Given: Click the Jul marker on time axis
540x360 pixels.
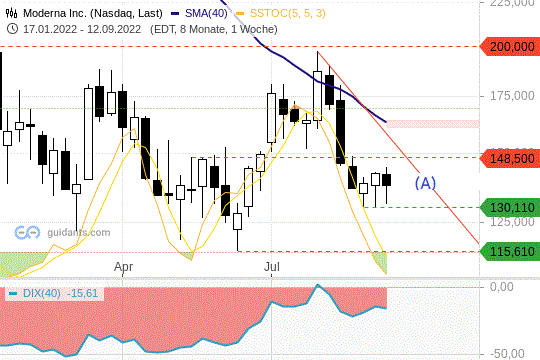Looking at the screenshot, I should [272, 267].
